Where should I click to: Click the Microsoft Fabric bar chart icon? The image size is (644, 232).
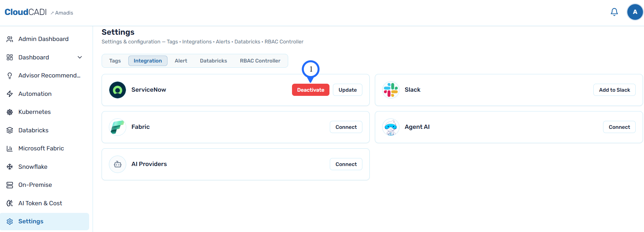pos(10,149)
